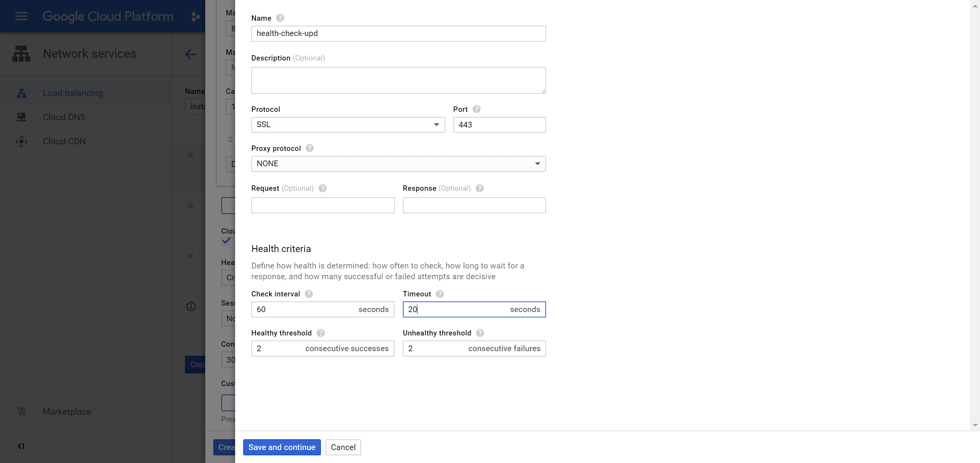Open help for the Port field
This screenshot has width=980, height=463.
(x=476, y=109)
